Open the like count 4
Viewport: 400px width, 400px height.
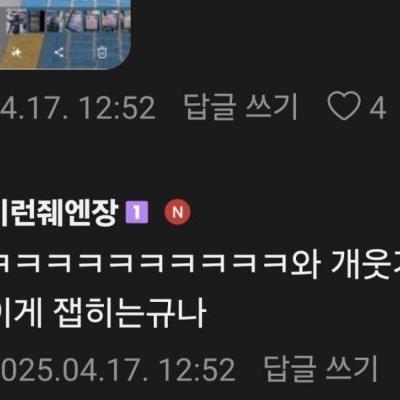coord(378,107)
